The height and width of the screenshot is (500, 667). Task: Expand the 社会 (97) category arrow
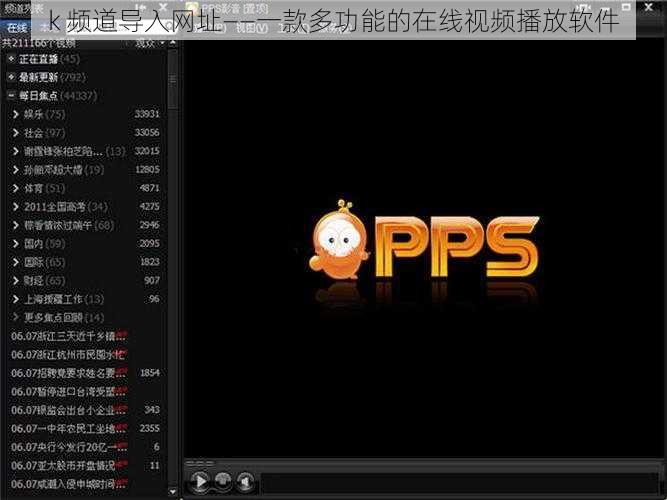point(16,133)
